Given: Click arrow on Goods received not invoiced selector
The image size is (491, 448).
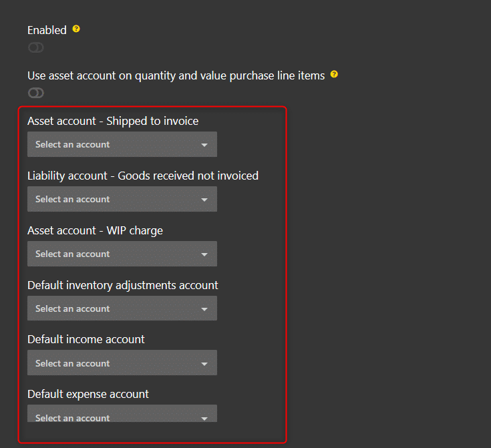Looking at the screenshot, I should click(x=204, y=200).
